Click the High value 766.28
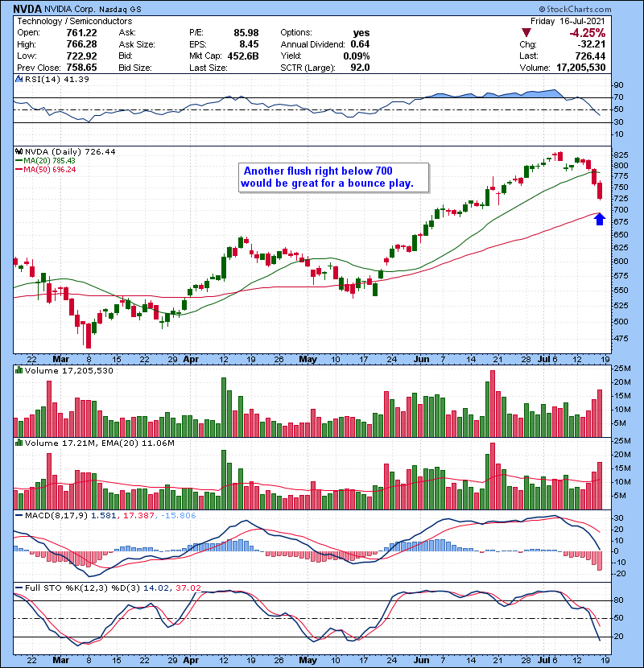 (81, 44)
